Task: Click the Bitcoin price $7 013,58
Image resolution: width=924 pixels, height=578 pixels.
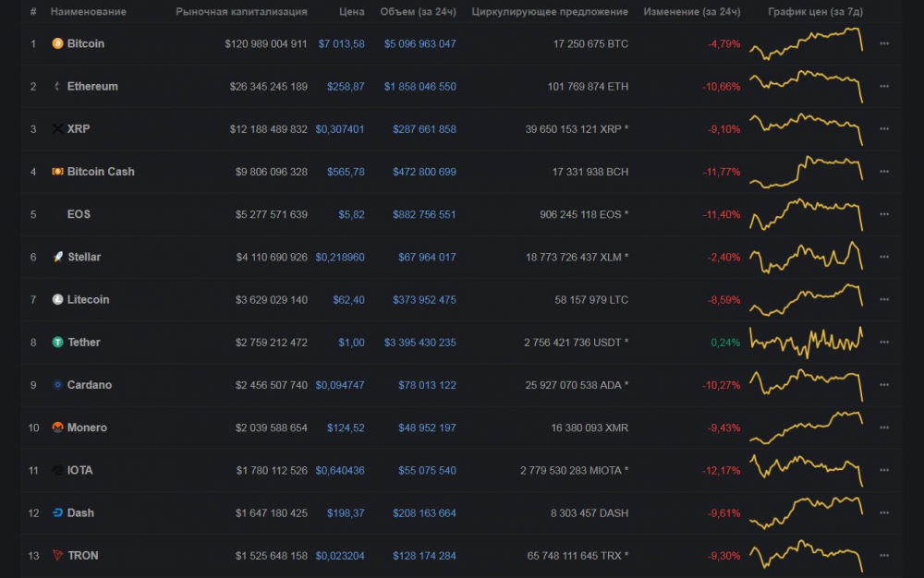Action: (341, 43)
